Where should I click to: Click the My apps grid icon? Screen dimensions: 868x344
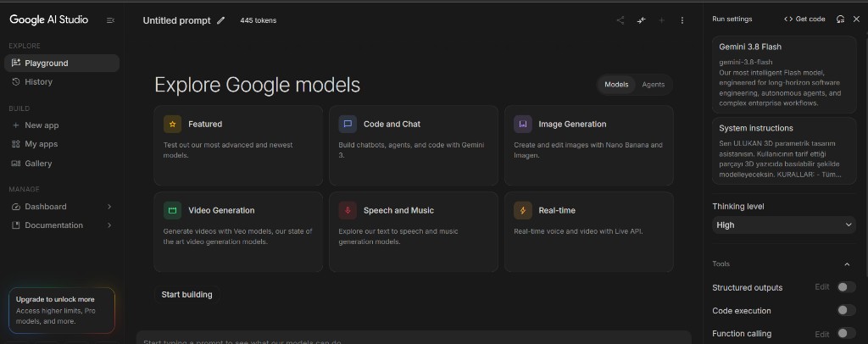pyautogui.click(x=16, y=144)
